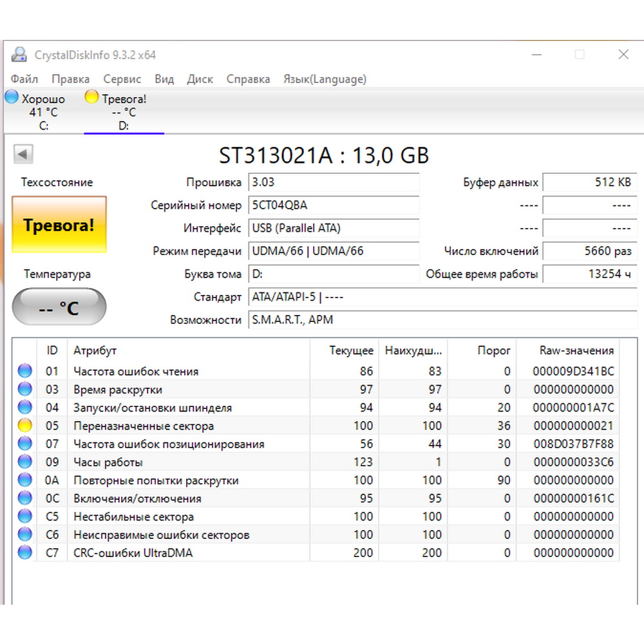Screen dimensions: 644x644
Task: Click the ID column header
Action: tap(52, 350)
